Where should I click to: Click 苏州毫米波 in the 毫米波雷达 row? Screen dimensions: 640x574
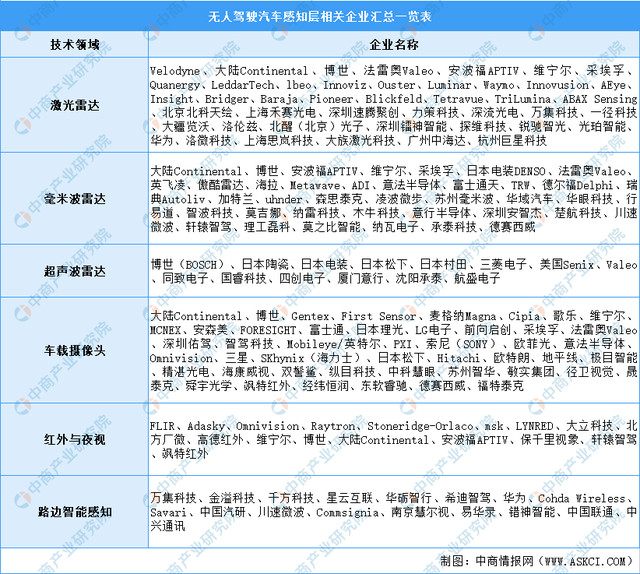[x=464, y=199]
